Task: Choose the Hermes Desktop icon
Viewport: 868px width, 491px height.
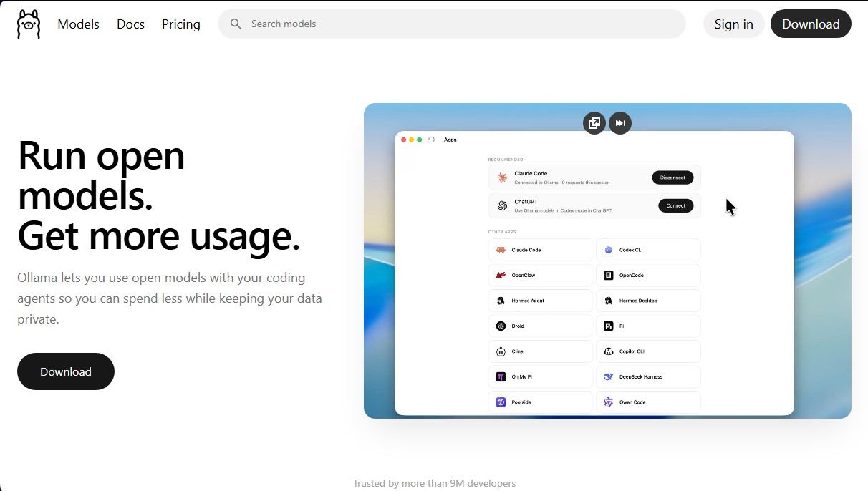Action: click(x=608, y=301)
